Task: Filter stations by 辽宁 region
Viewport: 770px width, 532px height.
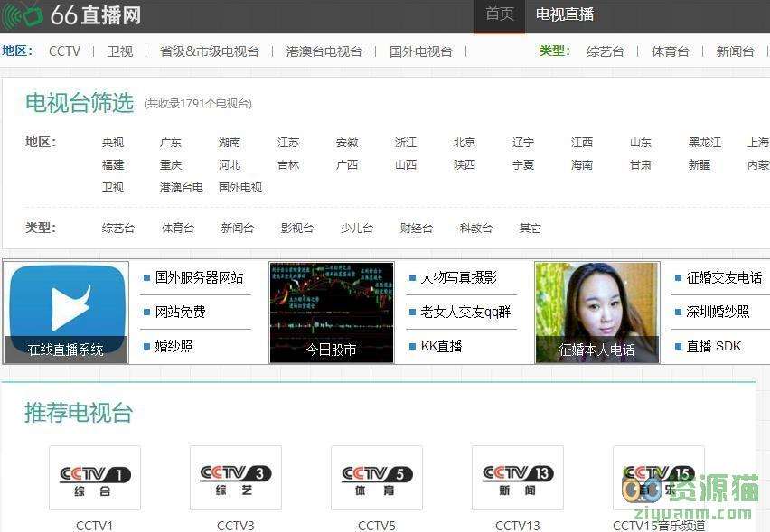Action: (523, 143)
